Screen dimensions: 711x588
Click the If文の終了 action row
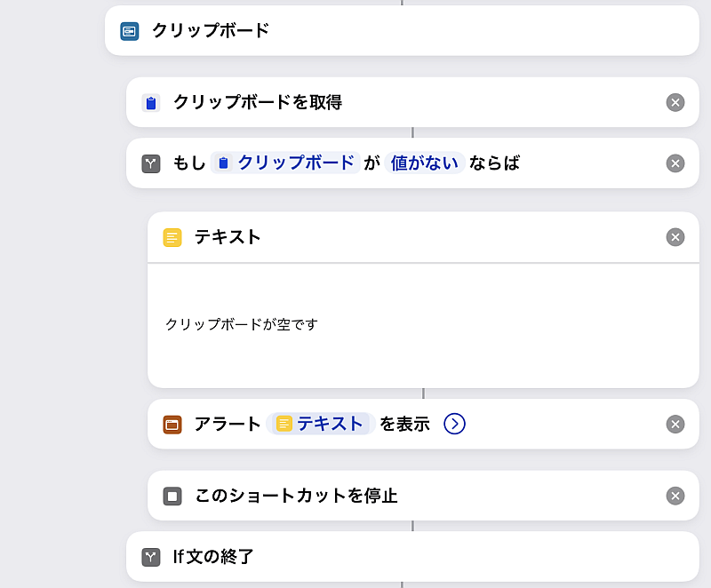402,557
